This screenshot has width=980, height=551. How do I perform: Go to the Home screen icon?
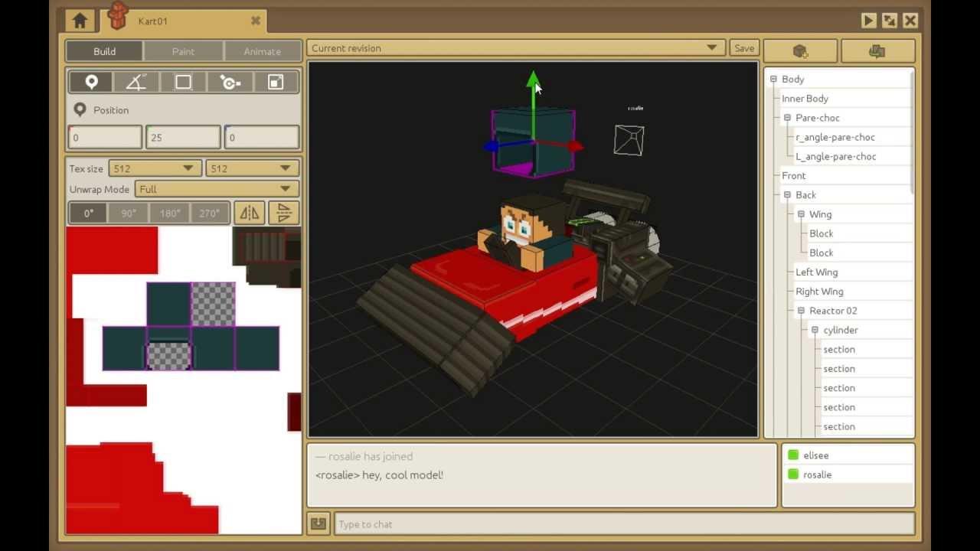click(x=80, y=21)
